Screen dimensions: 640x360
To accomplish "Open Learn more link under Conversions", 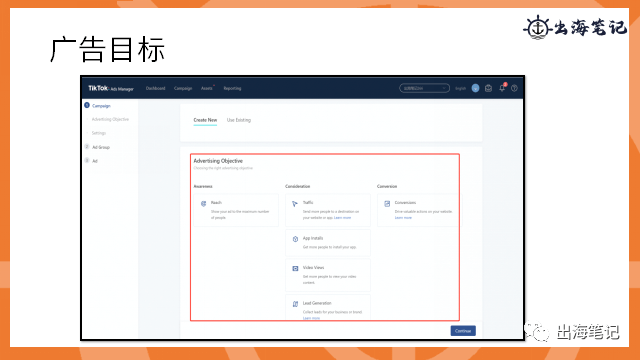I will pyautogui.click(x=403, y=218).
